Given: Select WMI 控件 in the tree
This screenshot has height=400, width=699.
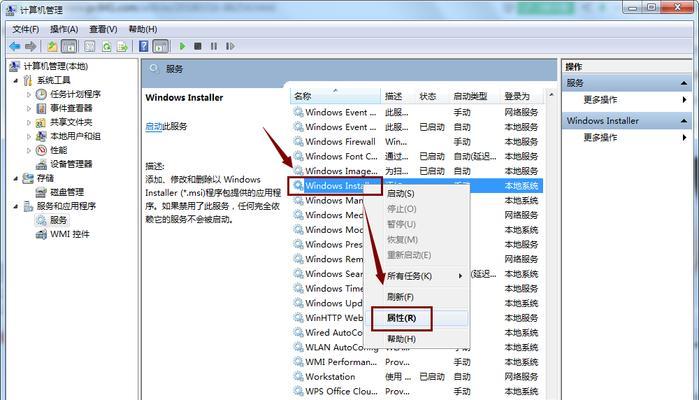Looking at the screenshot, I should 70,234.
